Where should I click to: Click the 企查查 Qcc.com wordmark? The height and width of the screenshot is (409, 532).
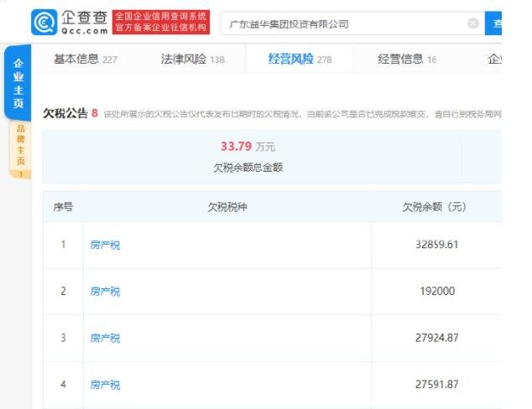click(85, 23)
